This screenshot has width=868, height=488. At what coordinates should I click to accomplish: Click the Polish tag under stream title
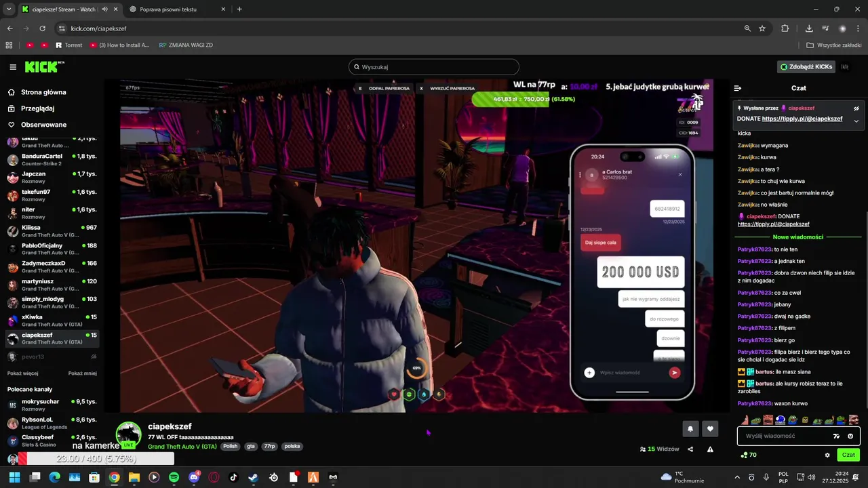pyautogui.click(x=231, y=447)
